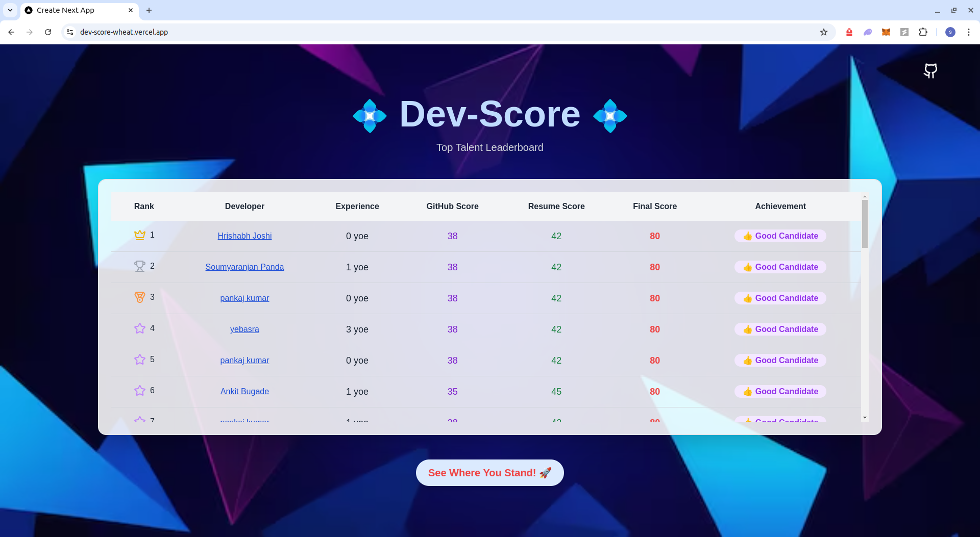Click the diamond logo left of the Dev-Score title

click(369, 116)
